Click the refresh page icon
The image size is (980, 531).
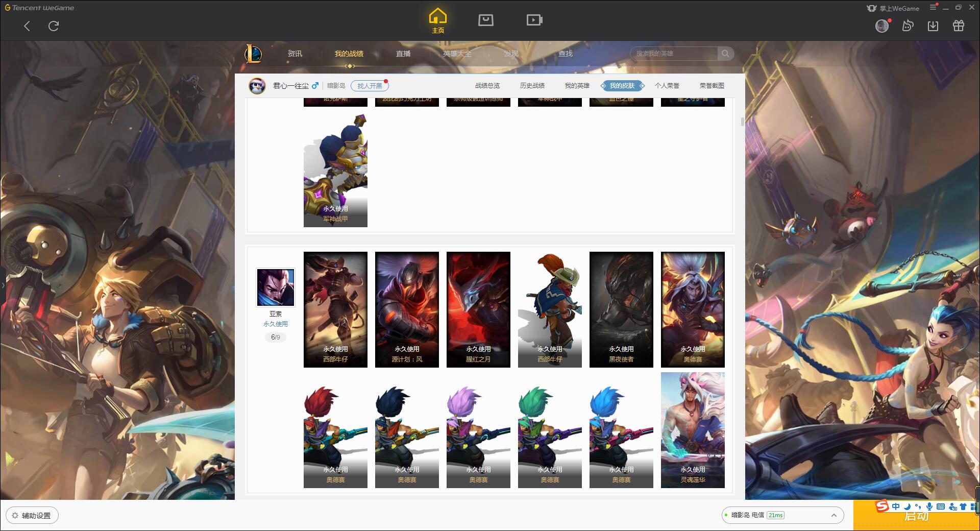tap(54, 26)
